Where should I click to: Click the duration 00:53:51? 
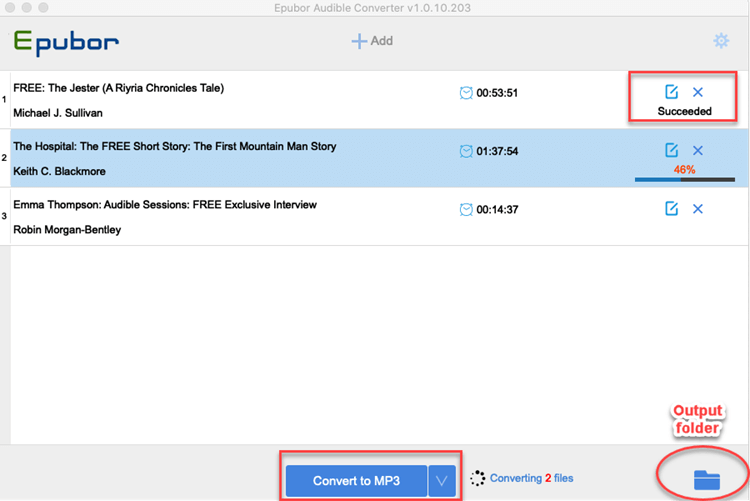tap(497, 93)
